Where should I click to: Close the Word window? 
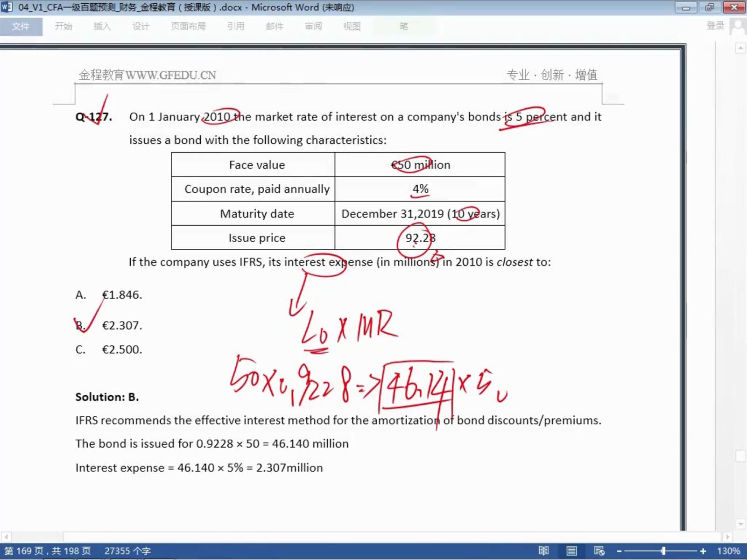coord(734,7)
